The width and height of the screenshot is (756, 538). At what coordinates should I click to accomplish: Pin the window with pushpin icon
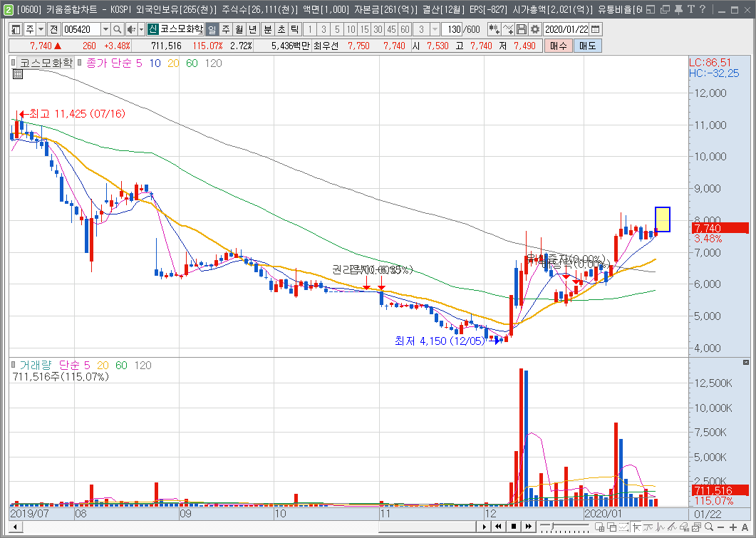click(679, 9)
